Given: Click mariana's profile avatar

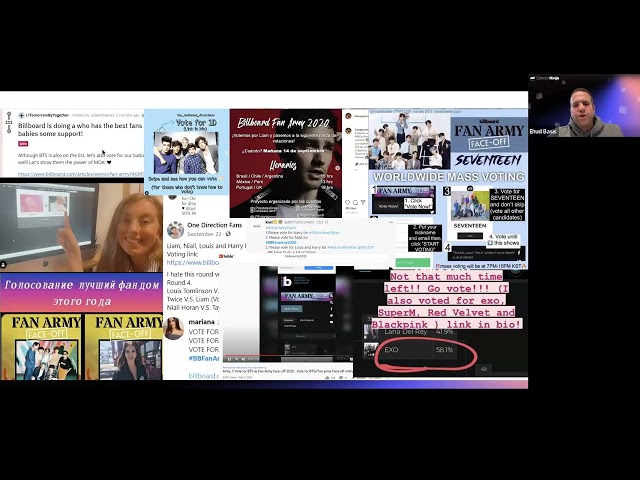Looking at the screenshot, I should 173,328.
